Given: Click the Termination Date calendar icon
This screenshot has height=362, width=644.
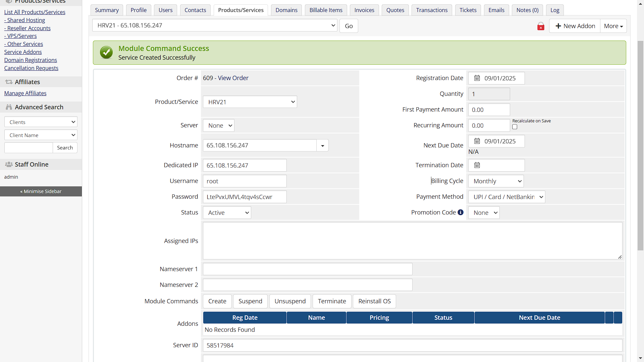Looking at the screenshot, I should [x=477, y=165].
